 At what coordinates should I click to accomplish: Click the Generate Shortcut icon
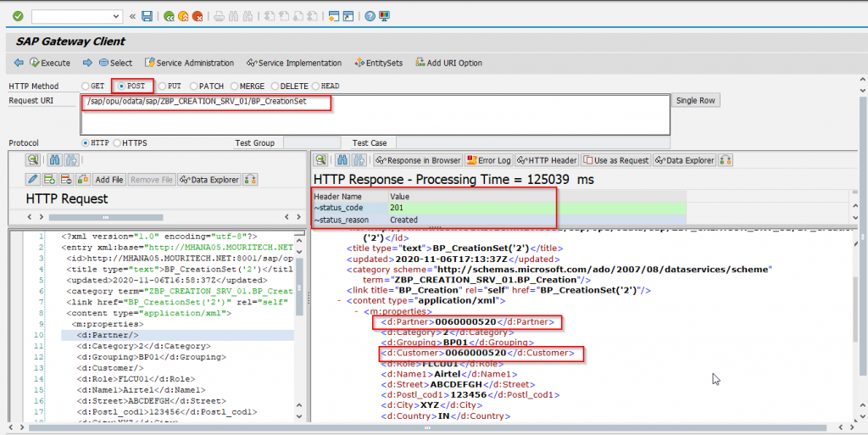(x=348, y=17)
